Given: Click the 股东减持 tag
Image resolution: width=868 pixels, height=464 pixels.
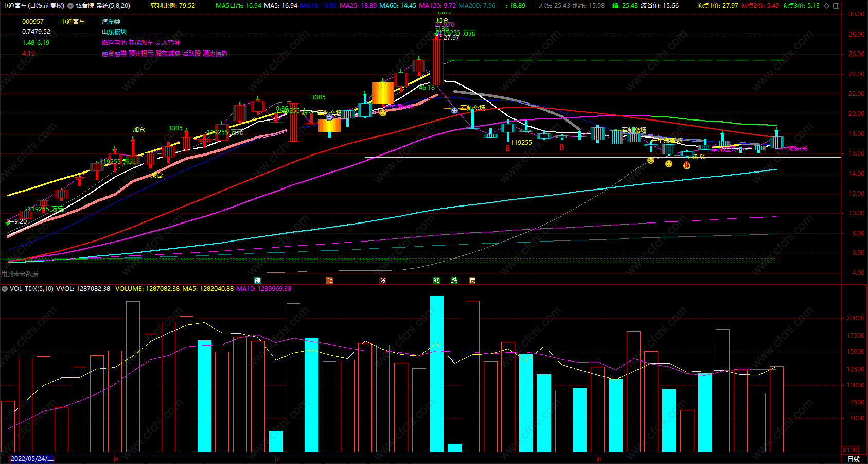Looking at the screenshot, I should click(x=168, y=54).
